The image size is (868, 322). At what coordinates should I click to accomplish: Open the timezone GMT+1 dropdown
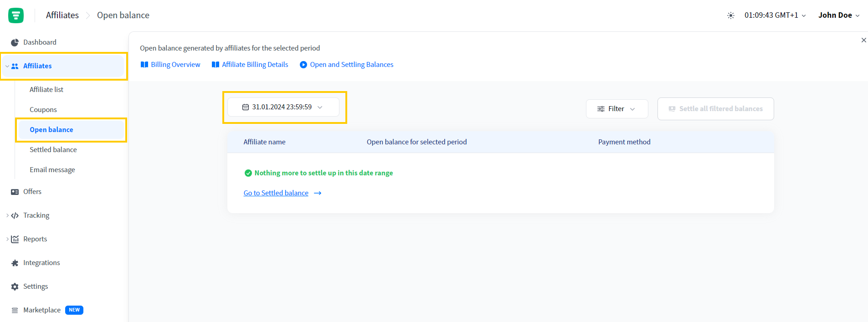pyautogui.click(x=775, y=15)
